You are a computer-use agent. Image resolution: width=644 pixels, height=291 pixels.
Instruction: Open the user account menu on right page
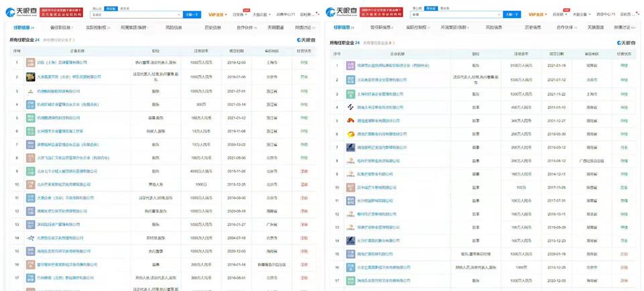point(631,14)
